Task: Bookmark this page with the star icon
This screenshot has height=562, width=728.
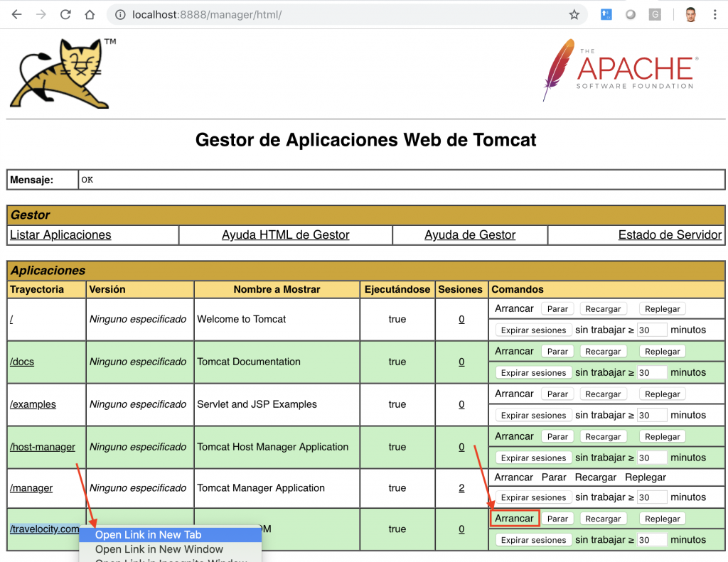Action: click(x=574, y=14)
